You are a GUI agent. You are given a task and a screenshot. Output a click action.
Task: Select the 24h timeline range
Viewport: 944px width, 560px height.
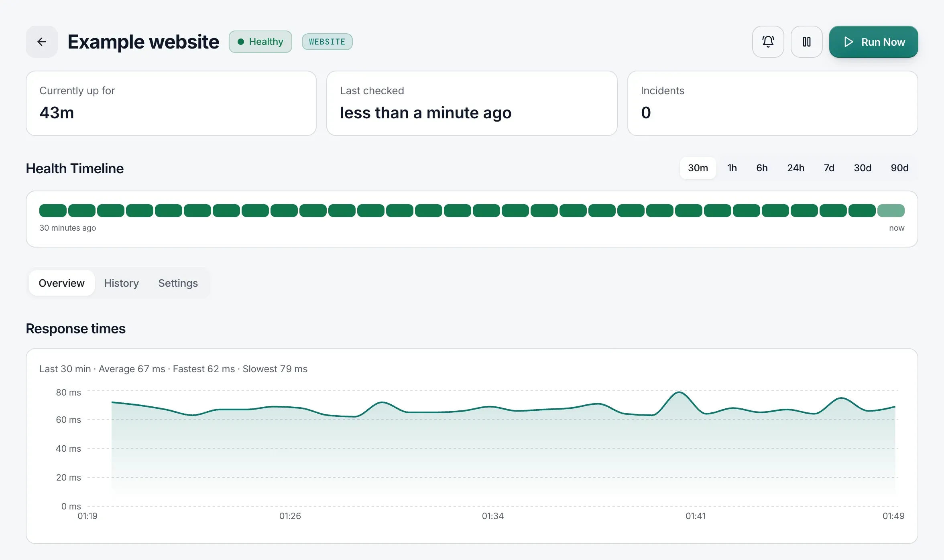[x=795, y=168]
